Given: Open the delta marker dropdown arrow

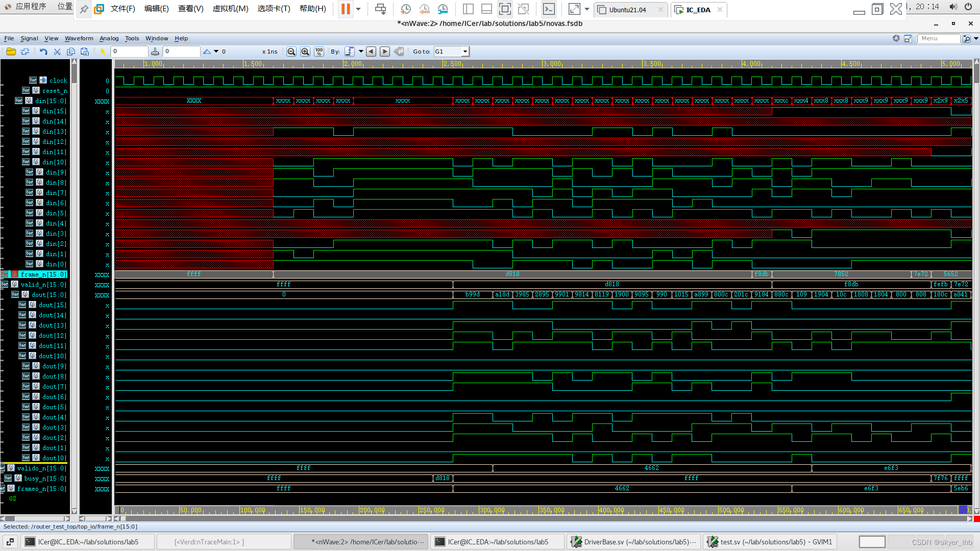Looking at the screenshot, I should [216, 52].
